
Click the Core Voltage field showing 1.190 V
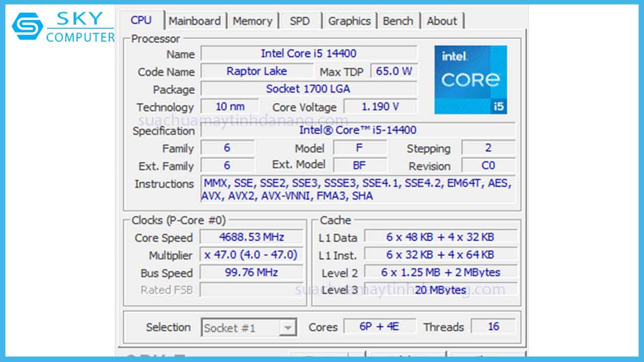381,106
